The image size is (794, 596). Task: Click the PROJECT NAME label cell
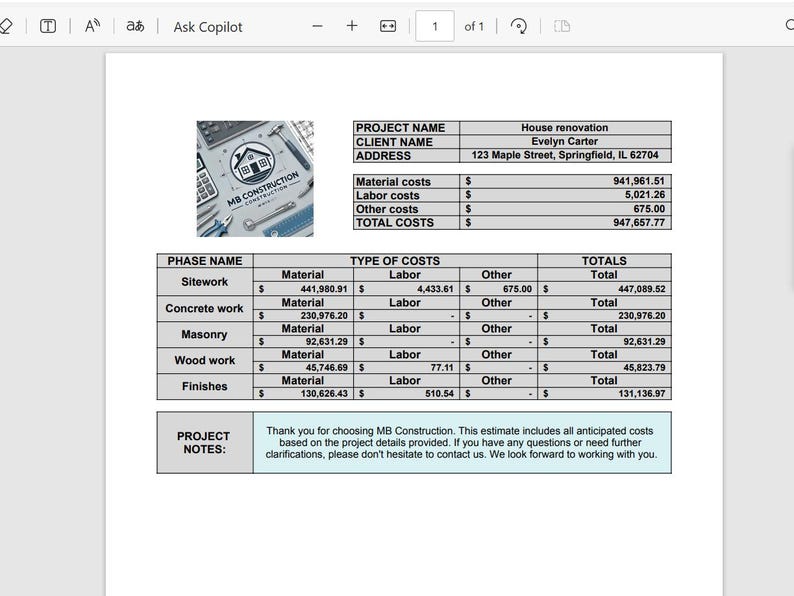pos(406,128)
